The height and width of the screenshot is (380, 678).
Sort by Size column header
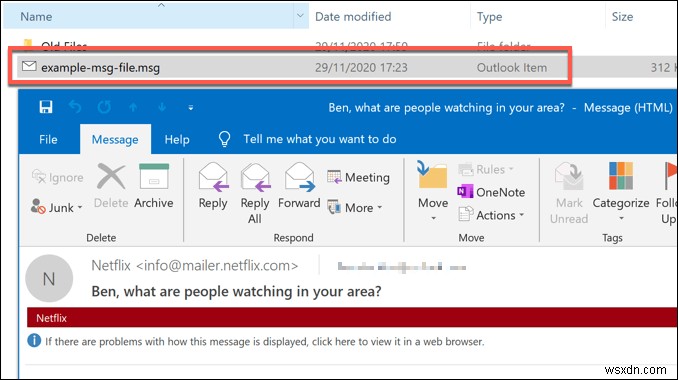pyautogui.click(x=622, y=16)
